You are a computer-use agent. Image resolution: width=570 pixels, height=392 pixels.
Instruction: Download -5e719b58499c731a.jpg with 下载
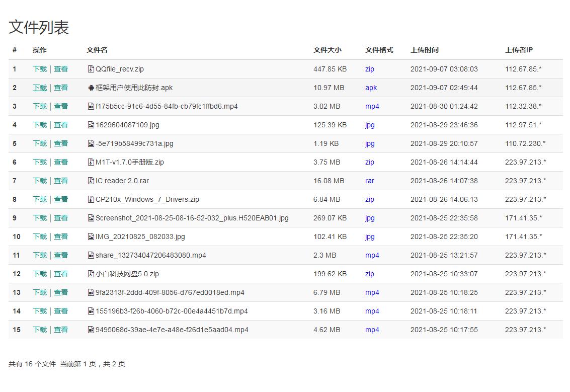pyautogui.click(x=40, y=143)
